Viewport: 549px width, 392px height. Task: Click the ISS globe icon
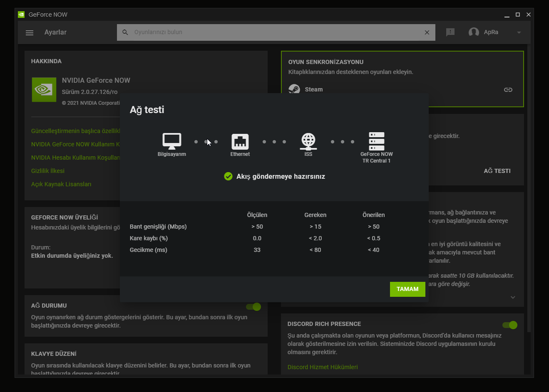click(308, 141)
